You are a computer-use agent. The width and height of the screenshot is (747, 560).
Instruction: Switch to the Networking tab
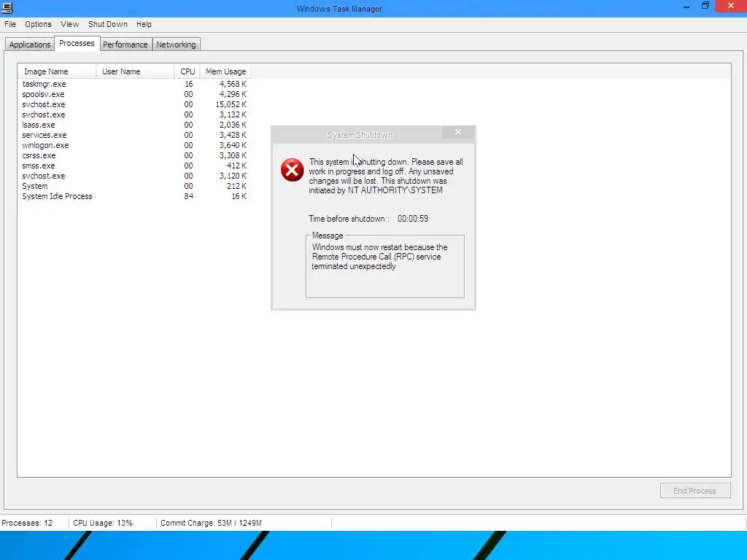176,44
